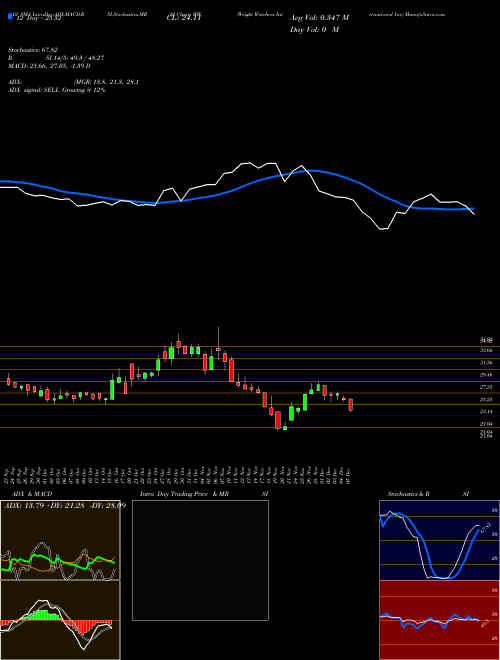Click the 'Day Vol: 0 M' label
This screenshot has width=500, height=660.
point(314,30)
